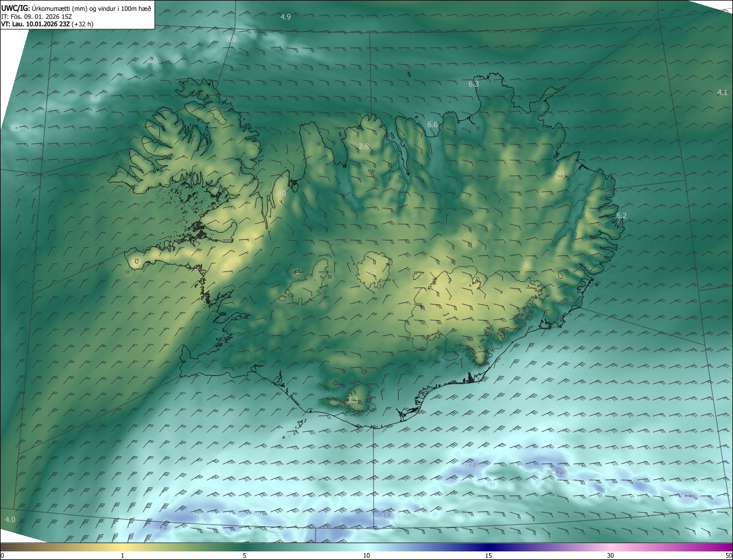Click the color scale tick label 30
Image resolution: width=733 pixels, height=560 pixels.
click(x=610, y=555)
